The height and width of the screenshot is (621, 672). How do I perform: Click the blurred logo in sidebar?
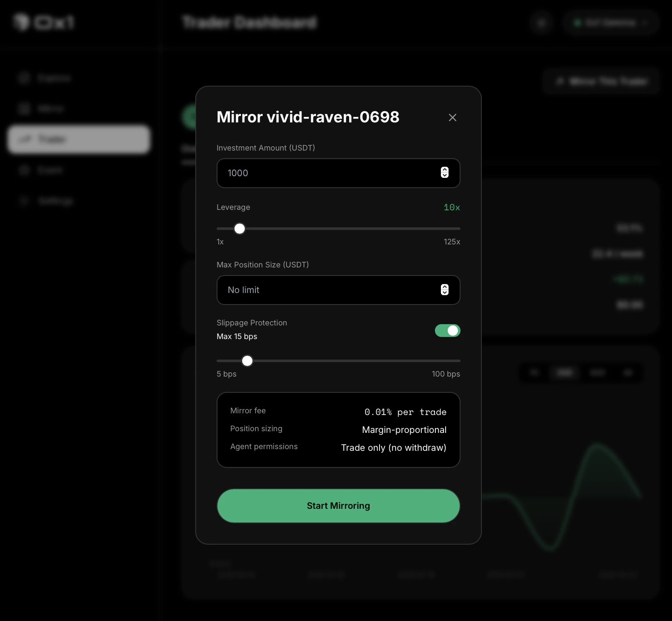pyautogui.click(x=43, y=22)
